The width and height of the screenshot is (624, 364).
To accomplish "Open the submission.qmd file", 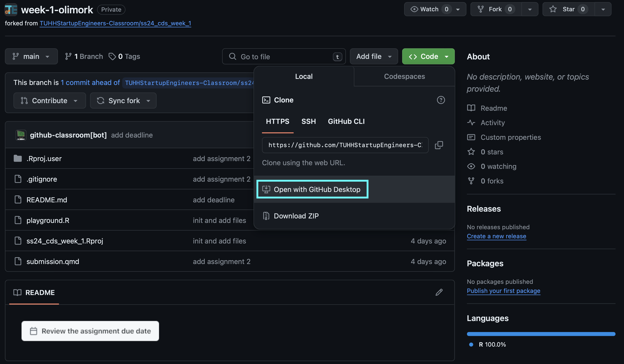I will 53,261.
